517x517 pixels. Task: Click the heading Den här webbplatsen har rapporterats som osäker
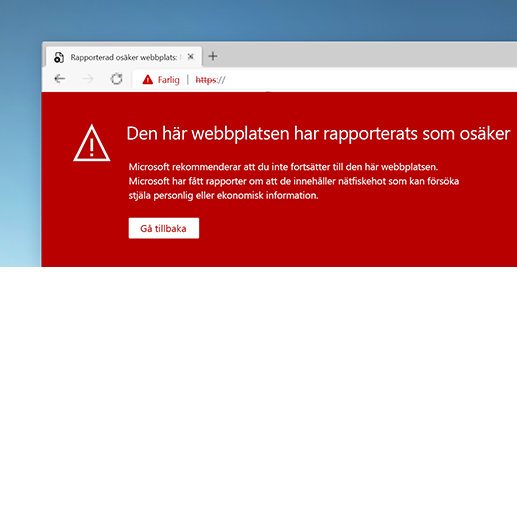(x=318, y=134)
